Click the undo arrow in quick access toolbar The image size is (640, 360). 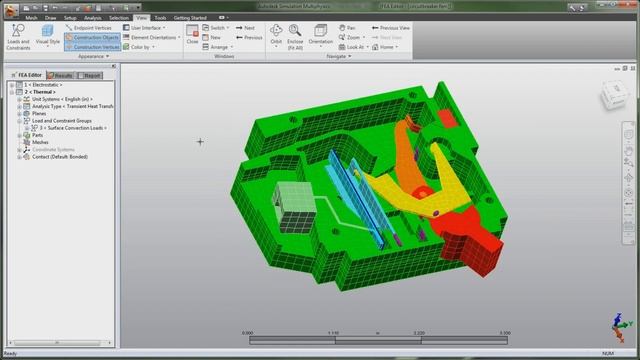tap(55, 8)
